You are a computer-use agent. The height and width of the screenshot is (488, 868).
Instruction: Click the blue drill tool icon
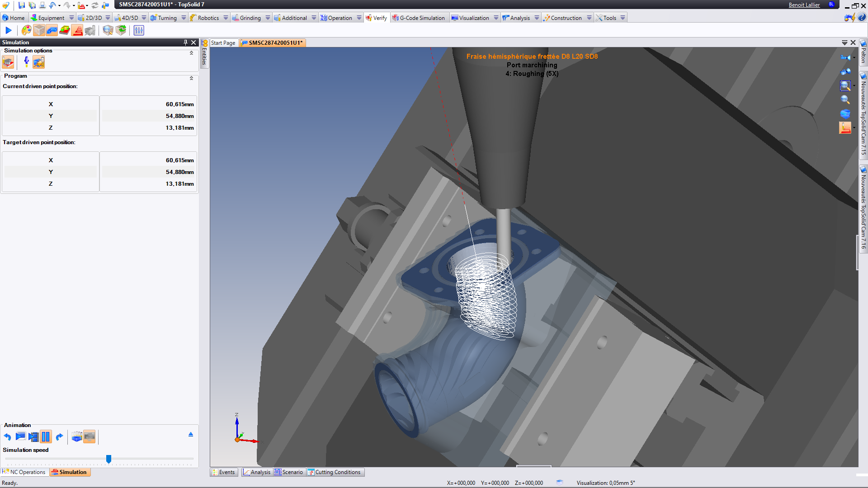(x=26, y=62)
